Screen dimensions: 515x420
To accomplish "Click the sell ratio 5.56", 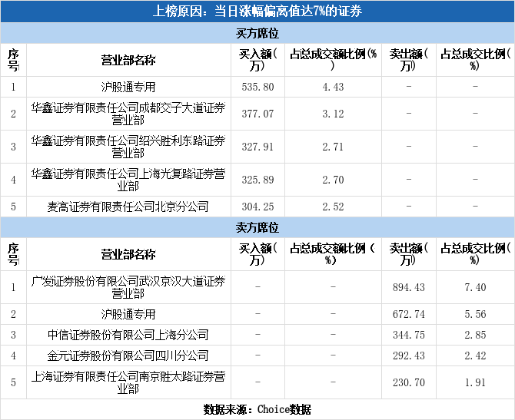I will point(475,314).
